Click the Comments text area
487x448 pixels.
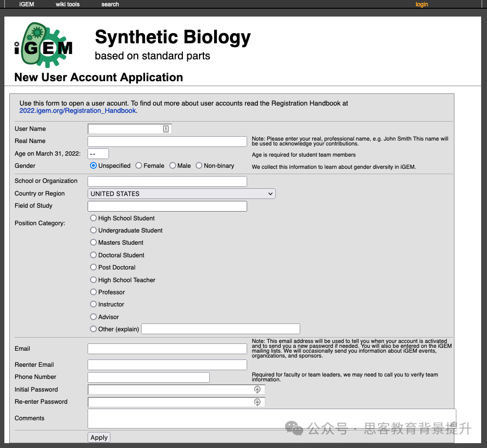pyautogui.click(x=271, y=418)
